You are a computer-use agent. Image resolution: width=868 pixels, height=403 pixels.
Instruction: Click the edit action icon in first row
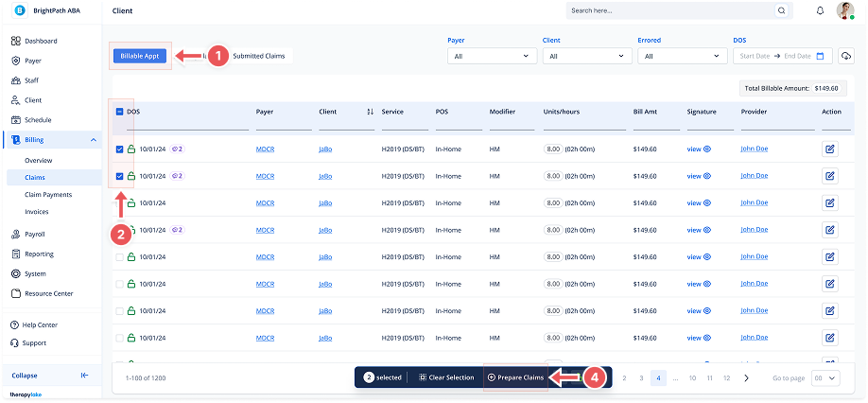coord(830,149)
